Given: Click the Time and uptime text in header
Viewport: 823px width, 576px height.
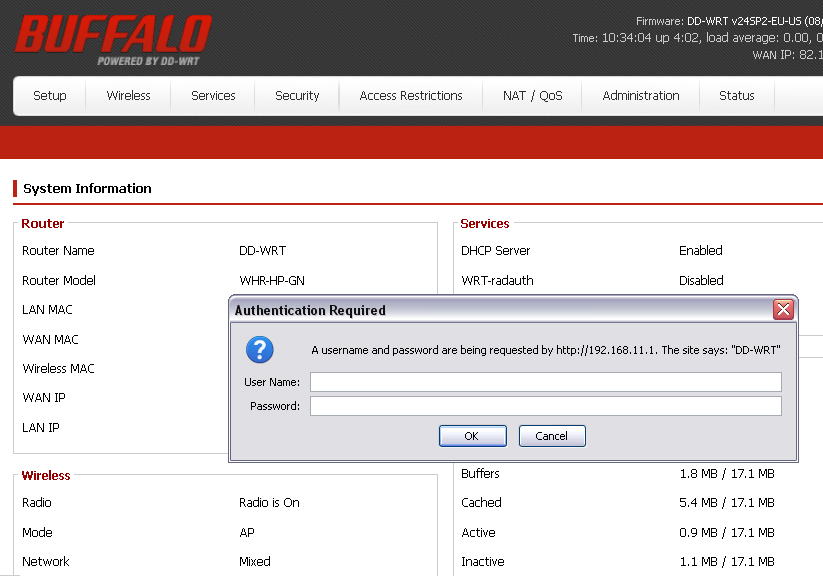Looking at the screenshot, I should [698, 38].
